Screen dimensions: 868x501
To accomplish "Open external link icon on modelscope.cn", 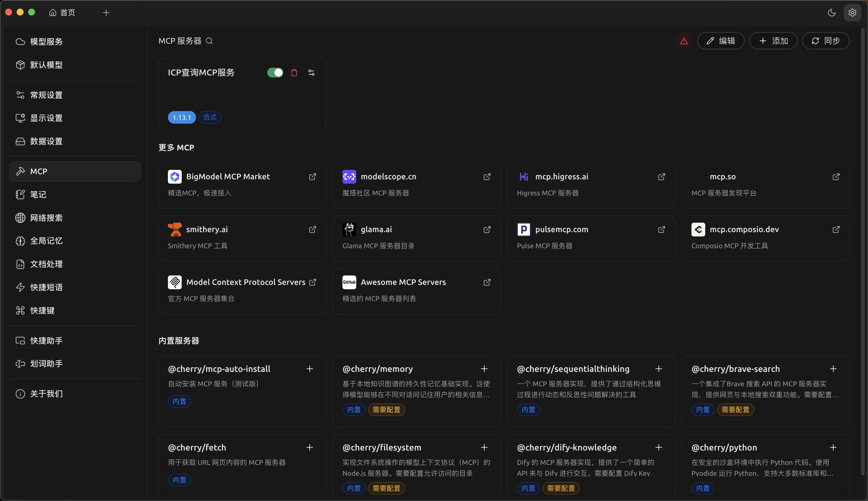I will pyautogui.click(x=487, y=176).
